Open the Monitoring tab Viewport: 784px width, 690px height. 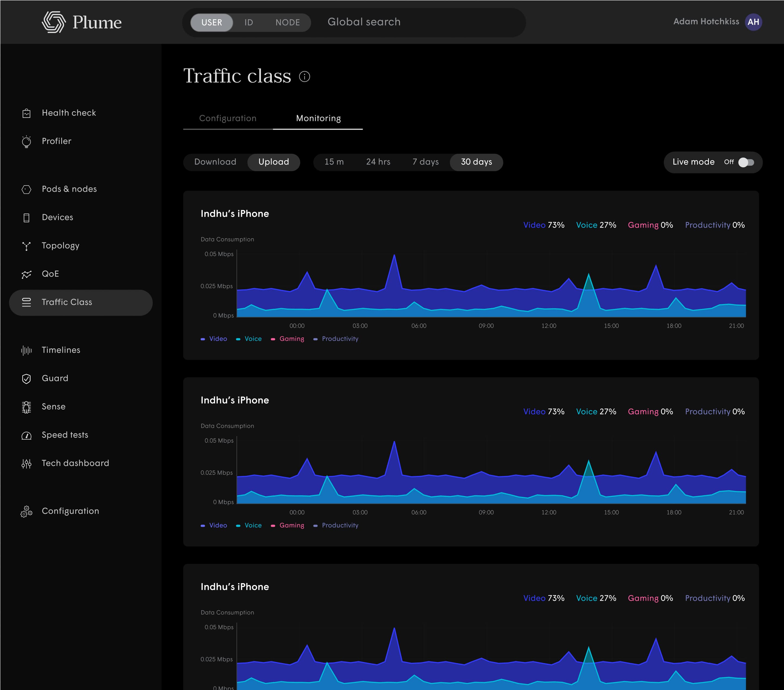tap(318, 119)
